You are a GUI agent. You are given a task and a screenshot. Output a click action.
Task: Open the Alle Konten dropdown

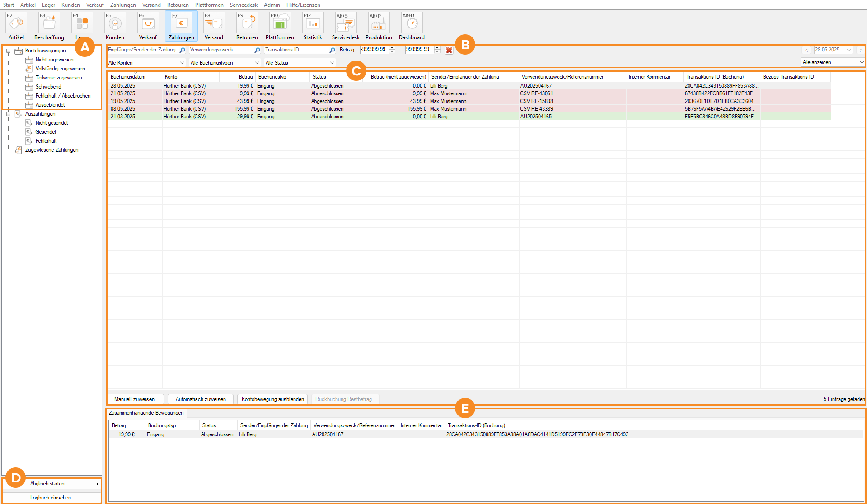pos(146,63)
